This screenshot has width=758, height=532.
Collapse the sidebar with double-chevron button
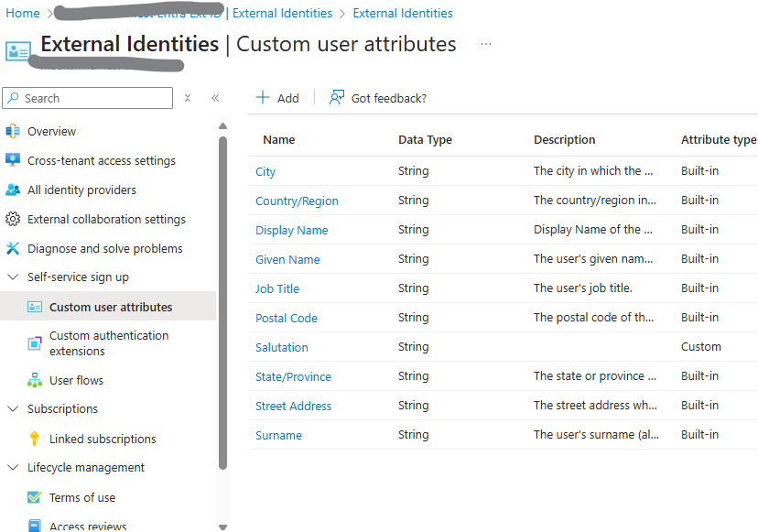215,98
